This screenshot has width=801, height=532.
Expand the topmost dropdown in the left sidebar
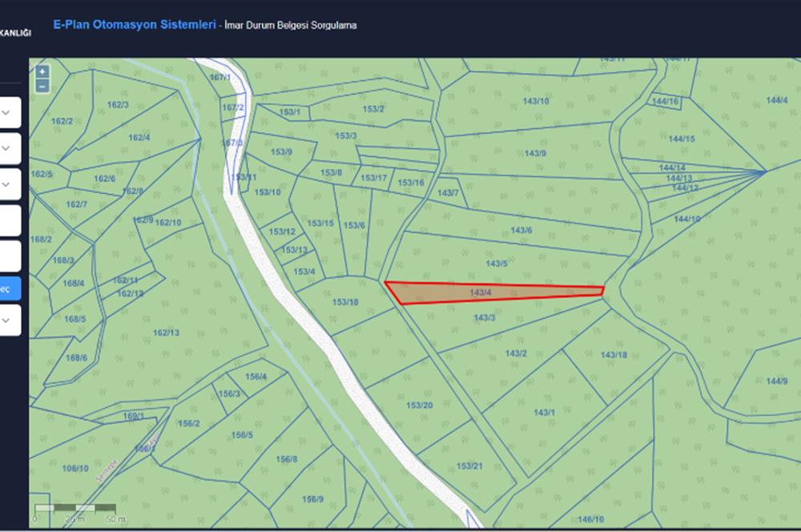pos(7,113)
